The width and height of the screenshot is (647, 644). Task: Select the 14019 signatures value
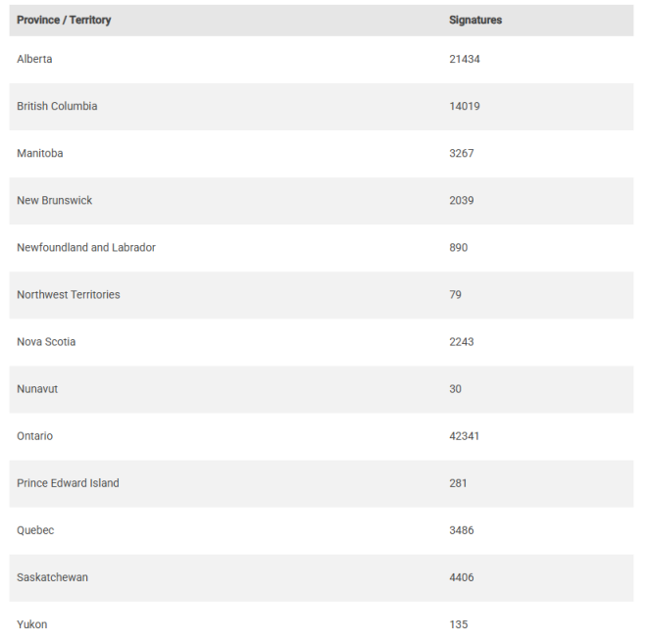[x=465, y=106]
